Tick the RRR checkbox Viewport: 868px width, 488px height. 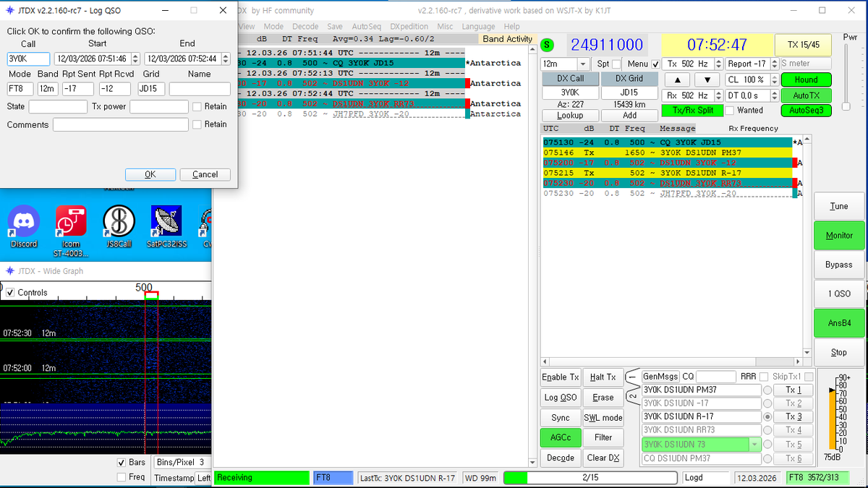[762, 377]
